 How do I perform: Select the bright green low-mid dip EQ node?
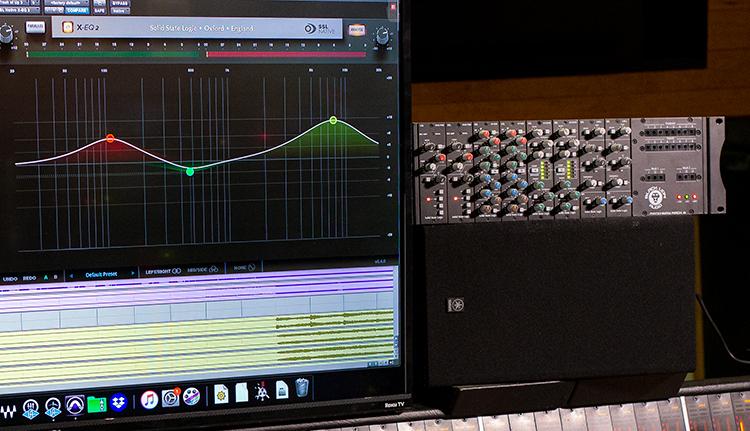[190, 172]
